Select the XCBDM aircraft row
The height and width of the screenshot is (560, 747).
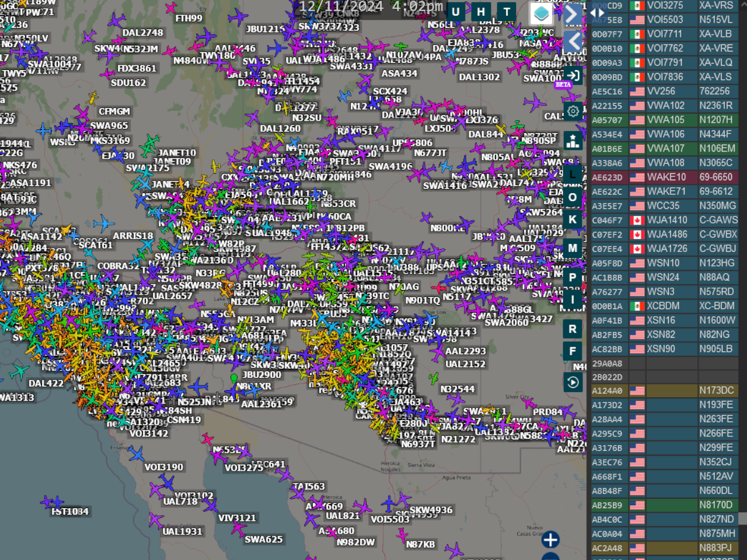[x=664, y=306]
